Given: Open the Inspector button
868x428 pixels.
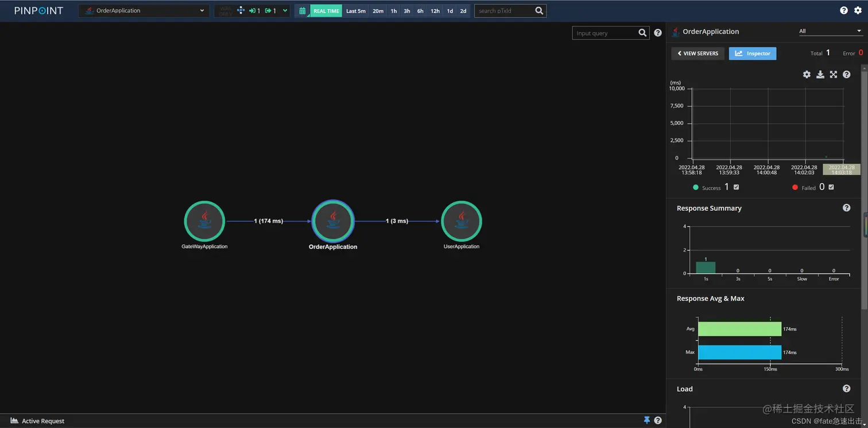Looking at the screenshot, I should (x=753, y=53).
